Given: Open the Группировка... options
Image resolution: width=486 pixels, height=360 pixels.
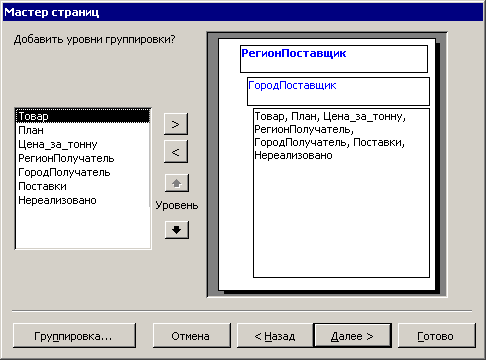Looking at the screenshot, I should coord(74,336).
